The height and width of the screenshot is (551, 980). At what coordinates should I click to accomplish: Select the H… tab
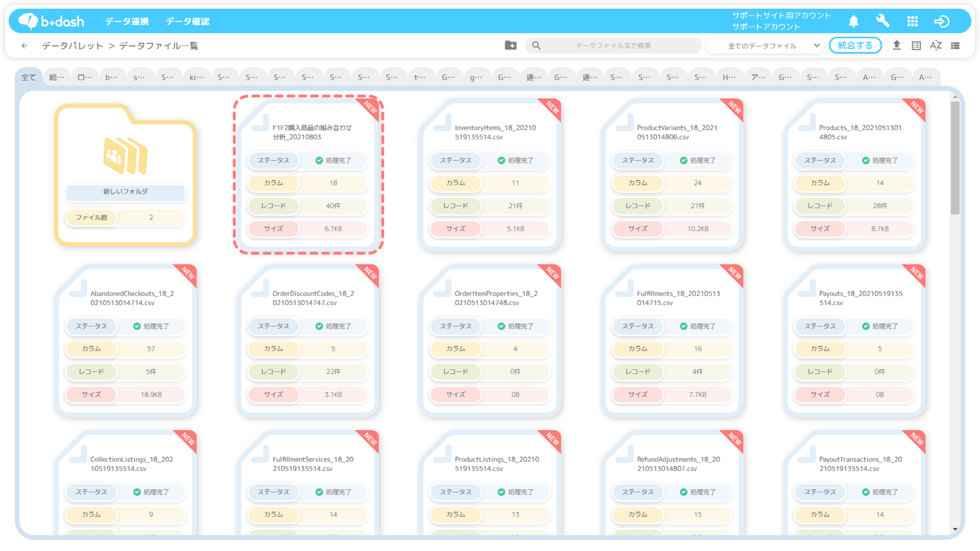(729, 77)
